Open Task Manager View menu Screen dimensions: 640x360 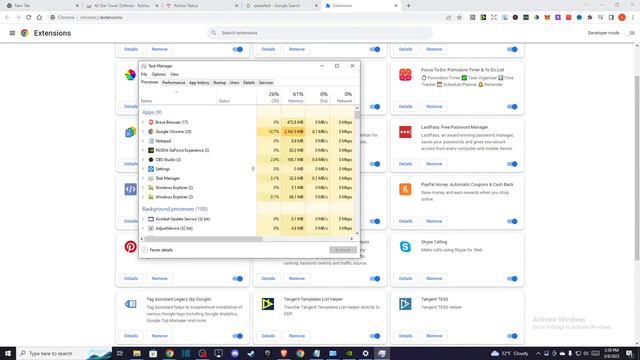click(174, 74)
